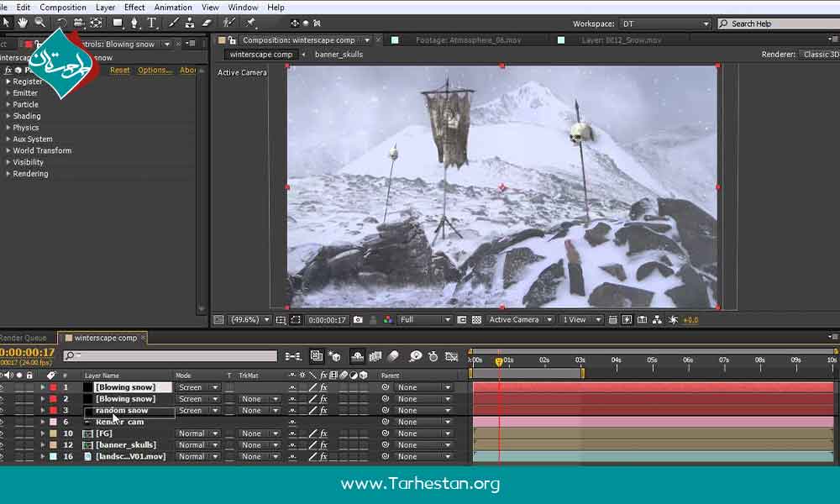Click the red label color of layer 2
The width and height of the screenshot is (840, 504).
53,399
